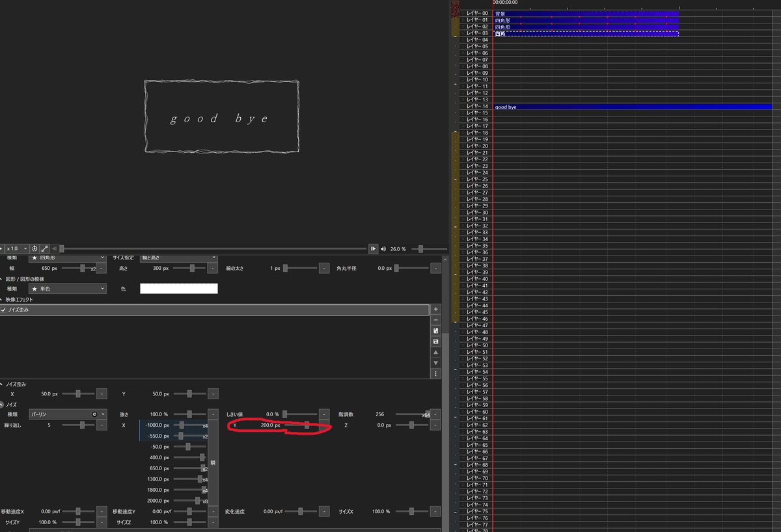The height and width of the screenshot is (532, 781).
Task: Step to the next frame in preview
Action: (x=373, y=248)
